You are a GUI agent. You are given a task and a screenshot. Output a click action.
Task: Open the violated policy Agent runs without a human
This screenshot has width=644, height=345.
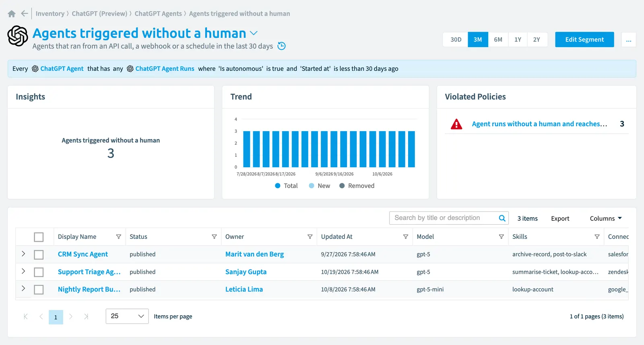539,124
